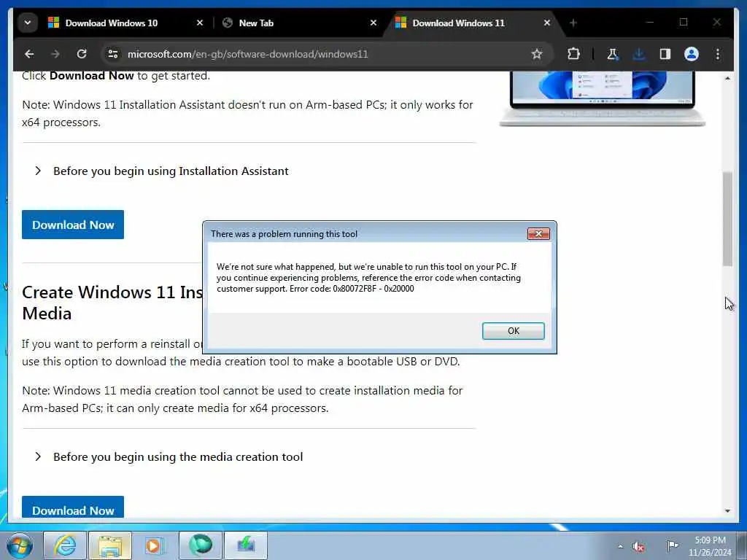Click the browser forward arrow
The height and width of the screenshot is (560, 747).
click(x=55, y=54)
